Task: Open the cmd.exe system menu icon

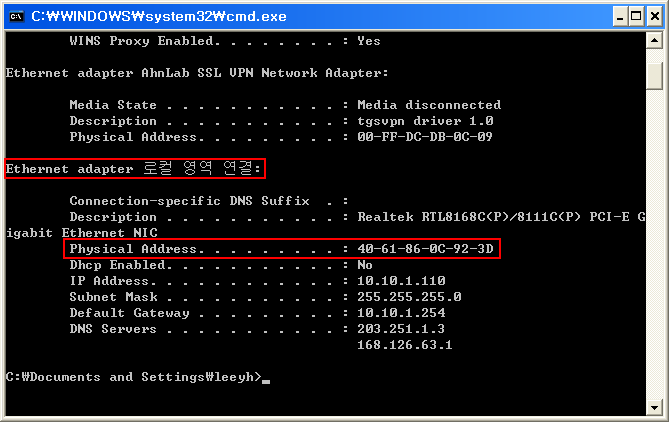Action: 16,15
